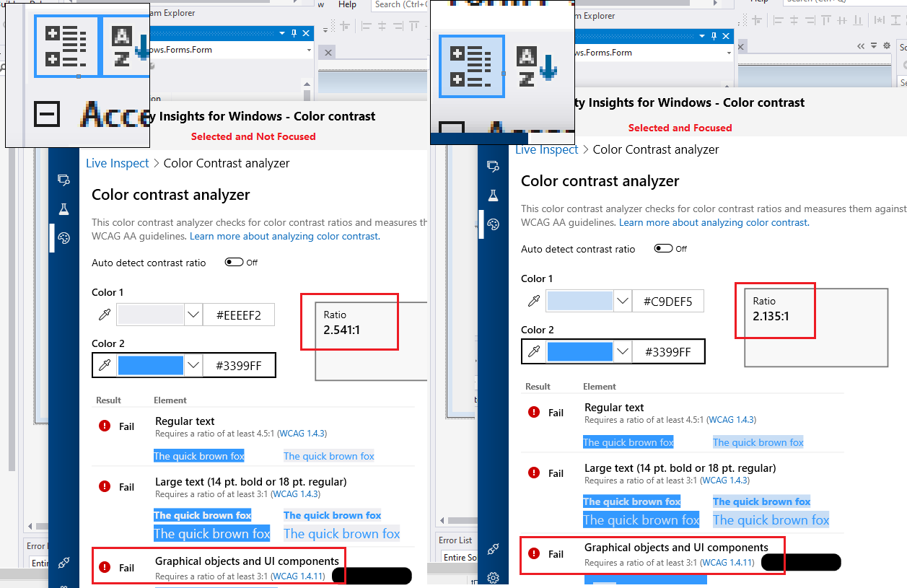Click the eyedropper next to Color 2
Image resolution: width=907 pixels, height=588 pixels.
[104, 365]
